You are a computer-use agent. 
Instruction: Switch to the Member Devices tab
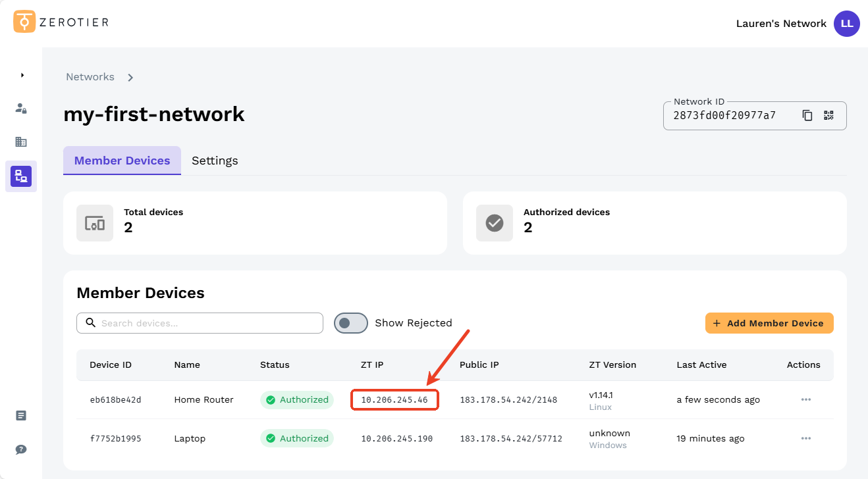click(x=122, y=161)
